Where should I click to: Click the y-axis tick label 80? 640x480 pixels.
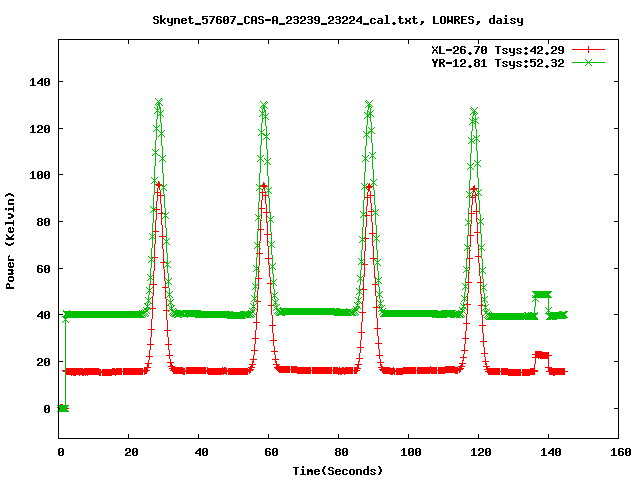tap(43, 222)
